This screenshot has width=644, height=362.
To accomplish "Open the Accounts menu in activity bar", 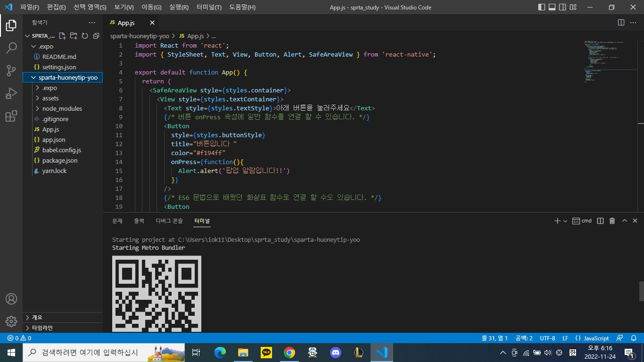I will pyautogui.click(x=11, y=299).
